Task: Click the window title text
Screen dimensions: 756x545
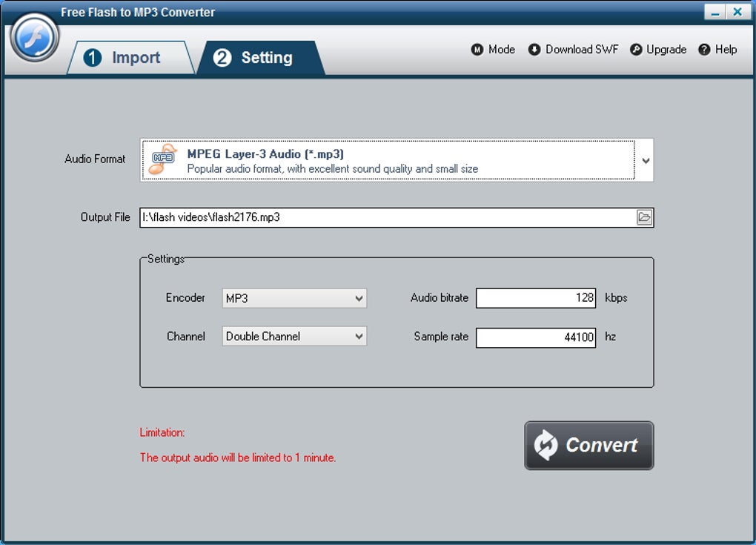Action: tap(138, 13)
